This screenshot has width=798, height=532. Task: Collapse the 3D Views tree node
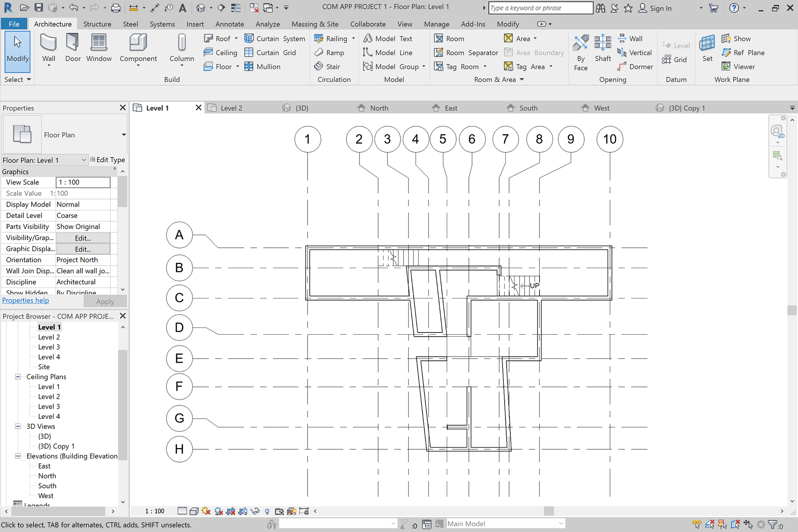point(18,426)
